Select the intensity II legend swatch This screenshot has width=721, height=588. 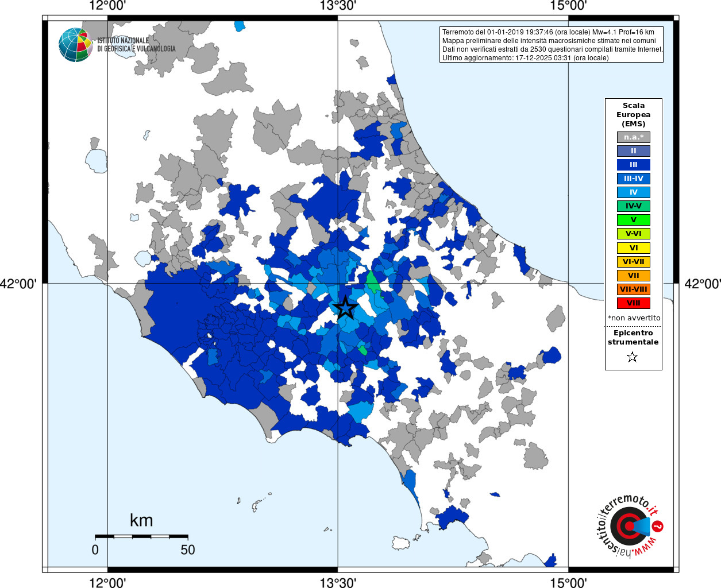(634, 151)
